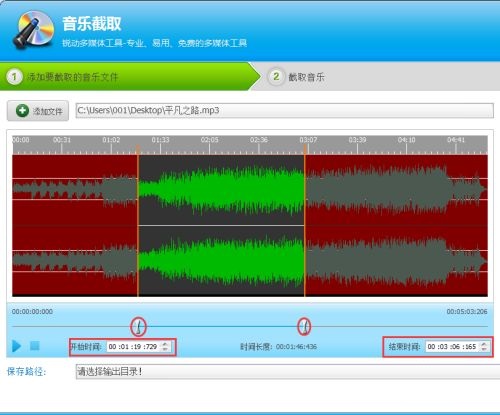Increase start time with up arrow

click(x=165, y=344)
